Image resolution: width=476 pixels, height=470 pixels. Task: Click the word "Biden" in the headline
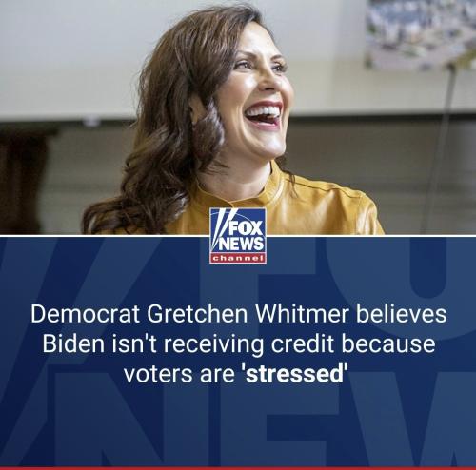tap(73, 343)
